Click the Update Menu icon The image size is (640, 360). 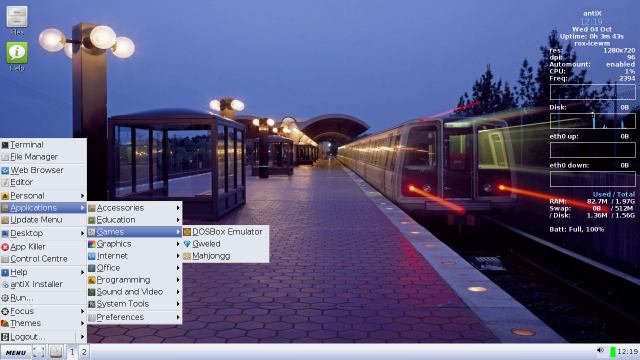5,220
